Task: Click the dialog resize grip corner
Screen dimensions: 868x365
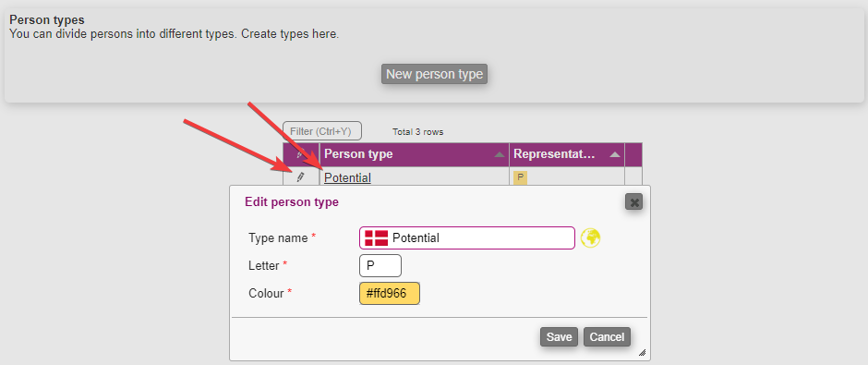Action: coord(642,352)
